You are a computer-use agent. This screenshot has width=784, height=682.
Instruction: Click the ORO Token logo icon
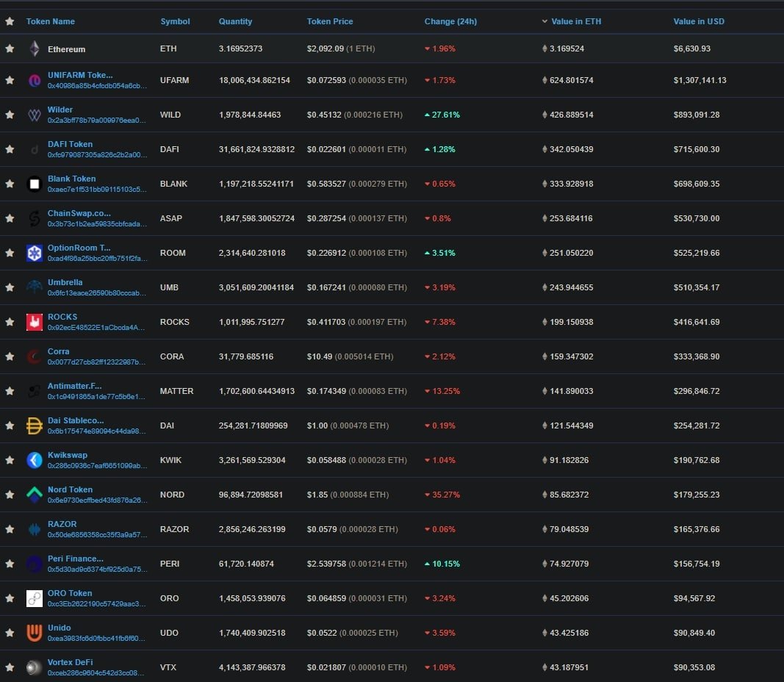pyautogui.click(x=34, y=598)
